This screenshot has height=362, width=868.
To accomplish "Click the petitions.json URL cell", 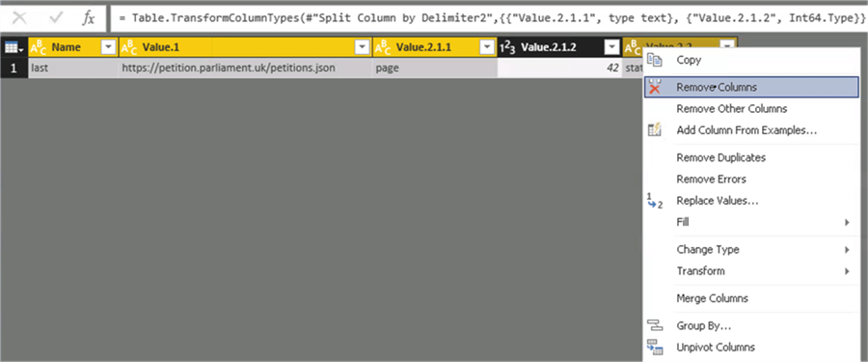I will click(x=245, y=68).
